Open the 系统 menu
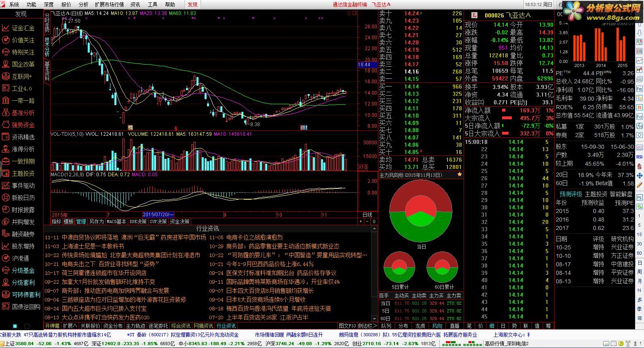 (14, 4)
